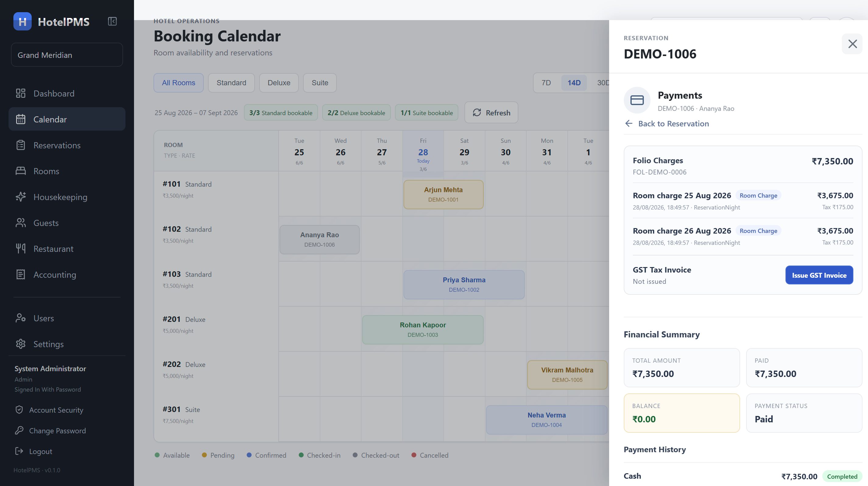Open Reservations via its clipboard icon
The image size is (868, 486).
click(20, 145)
